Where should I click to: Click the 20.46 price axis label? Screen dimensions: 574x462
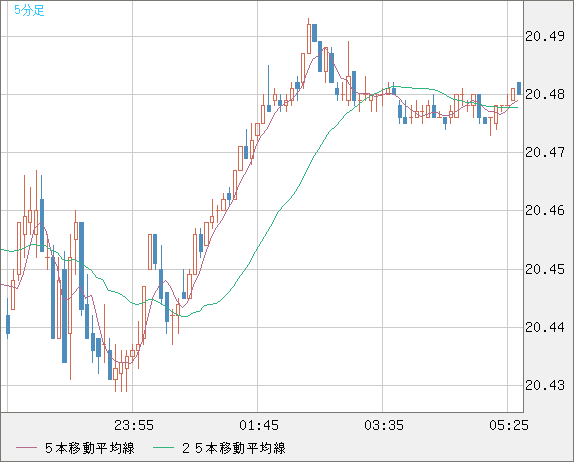(x=545, y=210)
